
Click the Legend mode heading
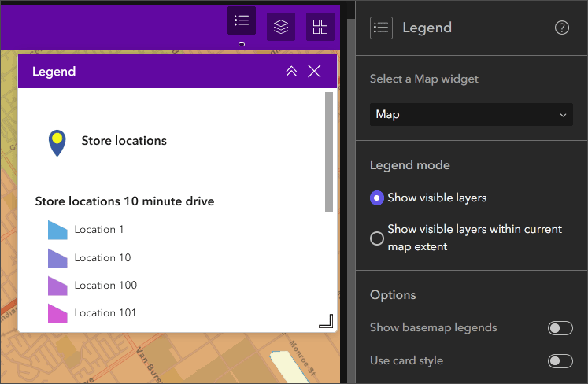click(410, 165)
